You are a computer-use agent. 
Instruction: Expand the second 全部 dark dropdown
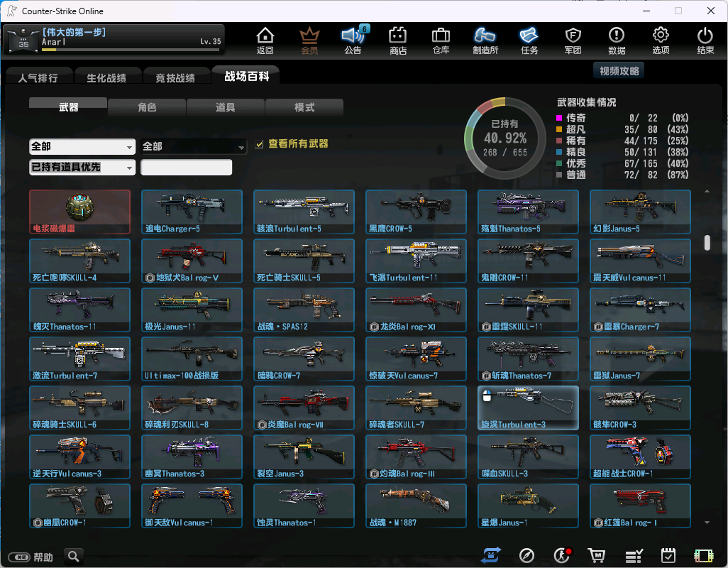coord(193,147)
